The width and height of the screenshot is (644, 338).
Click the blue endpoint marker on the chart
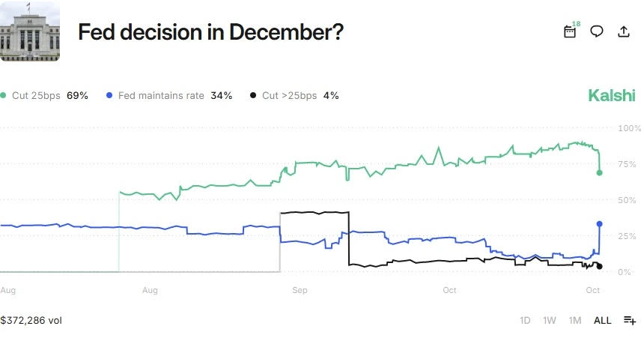(x=599, y=223)
